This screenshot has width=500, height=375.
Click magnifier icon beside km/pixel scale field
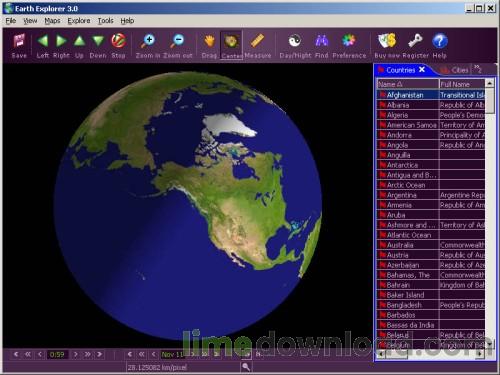(246, 367)
